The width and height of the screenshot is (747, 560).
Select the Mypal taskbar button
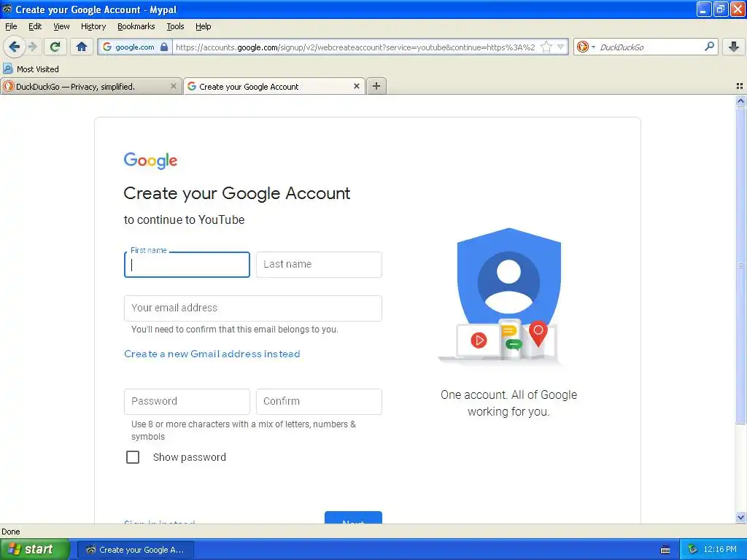click(x=135, y=550)
